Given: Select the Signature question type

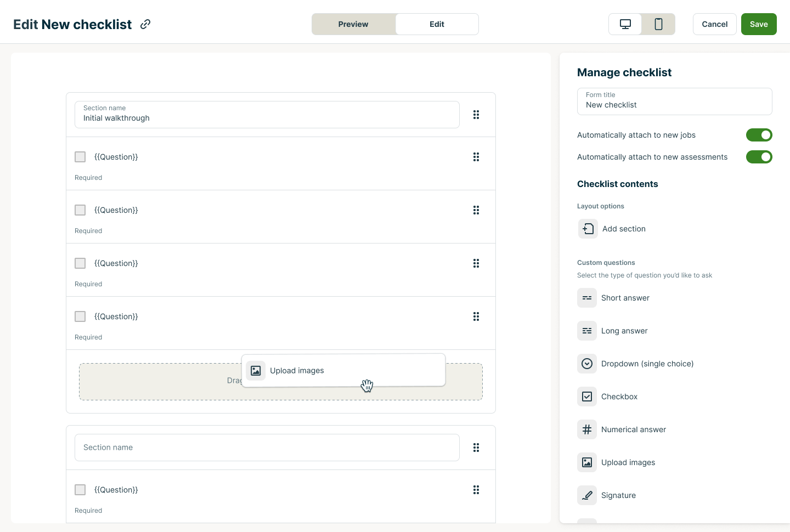Looking at the screenshot, I should 618,495.
